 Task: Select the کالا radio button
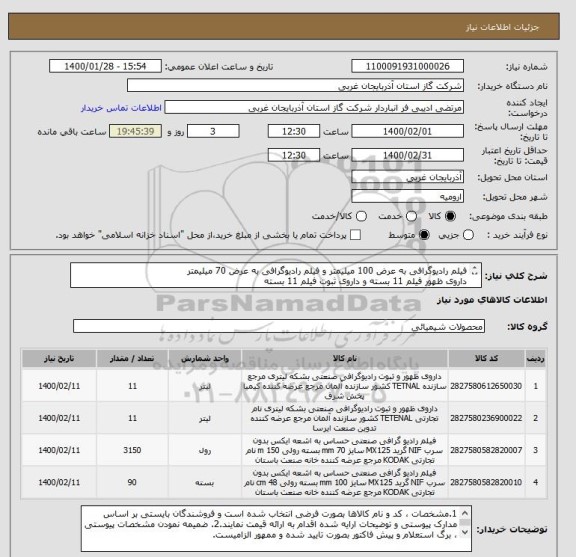coord(450,216)
